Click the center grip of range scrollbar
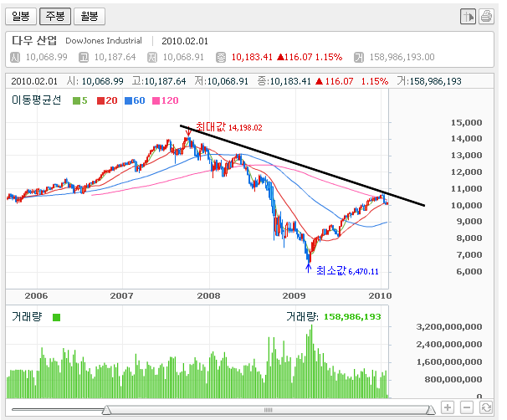 point(268,410)
